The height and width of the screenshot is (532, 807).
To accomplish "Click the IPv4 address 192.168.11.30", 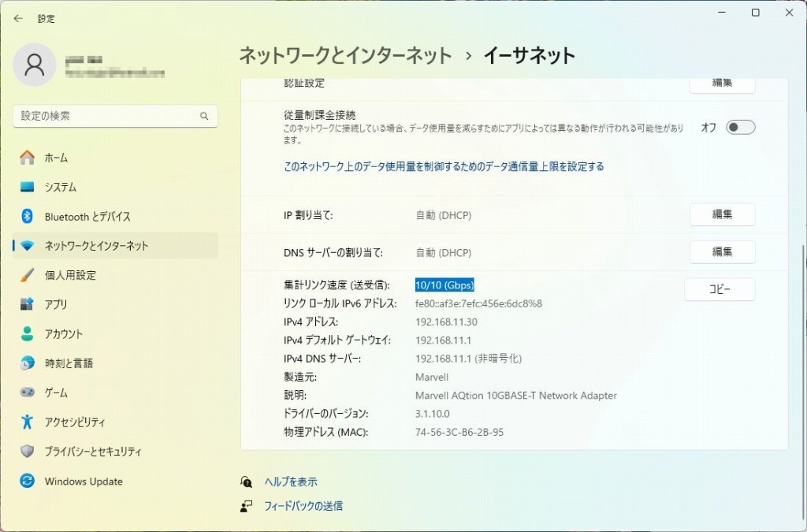I will 446,322.
